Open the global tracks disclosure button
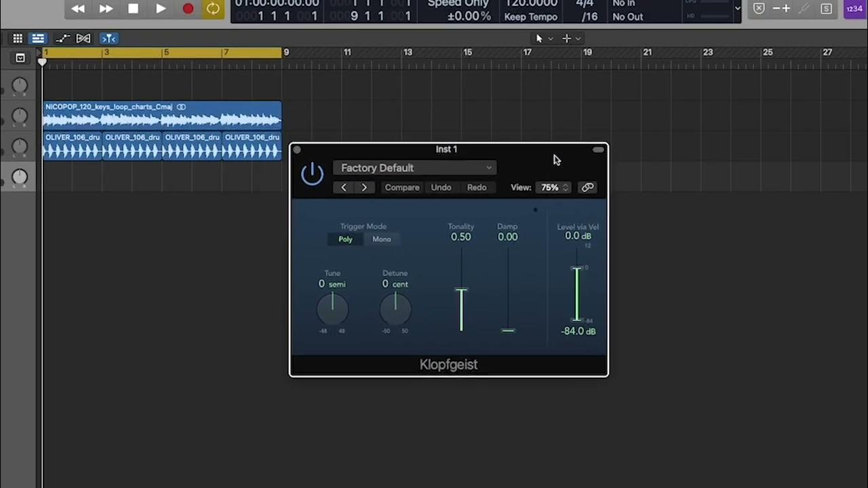 tap(20, 58)
